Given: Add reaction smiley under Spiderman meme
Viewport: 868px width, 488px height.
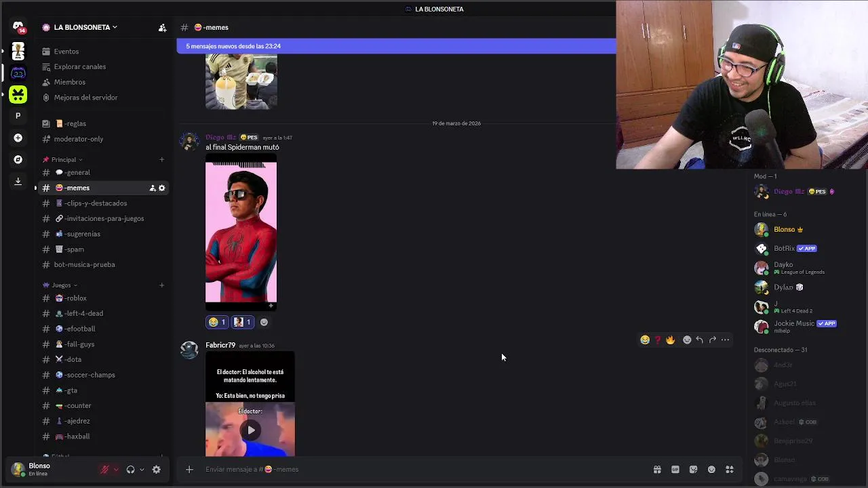Looking at the screenshot, I should click(x=264, y=323).
